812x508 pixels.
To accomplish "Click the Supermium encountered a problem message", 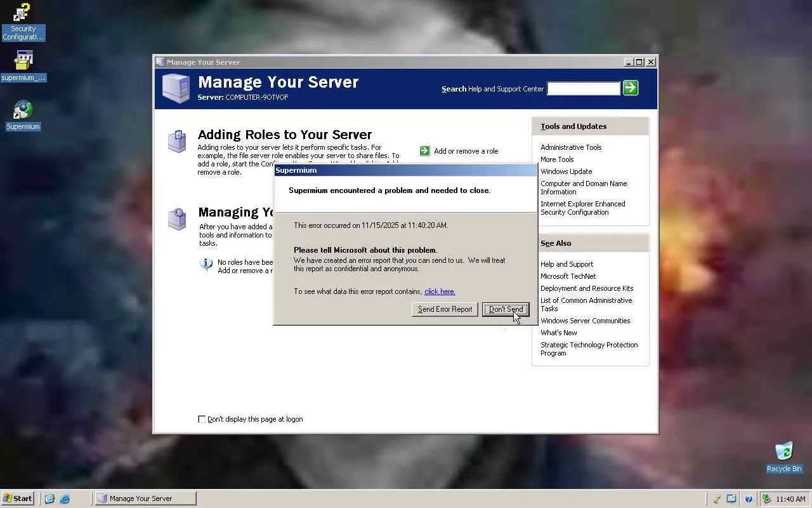I will point(390,190).
